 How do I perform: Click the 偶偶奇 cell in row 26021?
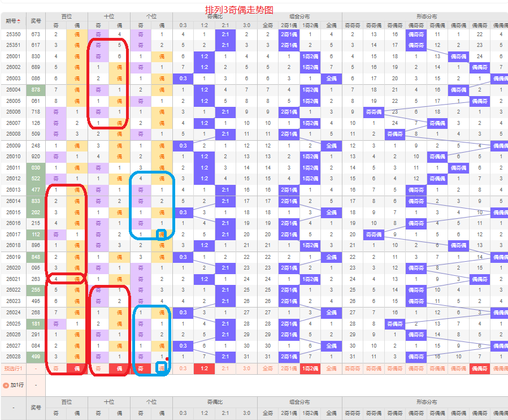tap(480, 279)
